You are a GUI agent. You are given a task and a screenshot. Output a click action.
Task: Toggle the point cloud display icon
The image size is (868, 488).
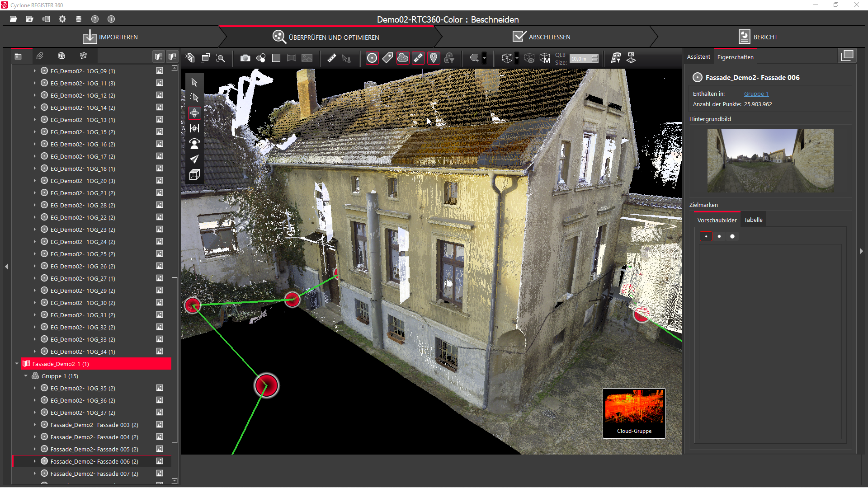pyautogui.click(x=402, y=58)
